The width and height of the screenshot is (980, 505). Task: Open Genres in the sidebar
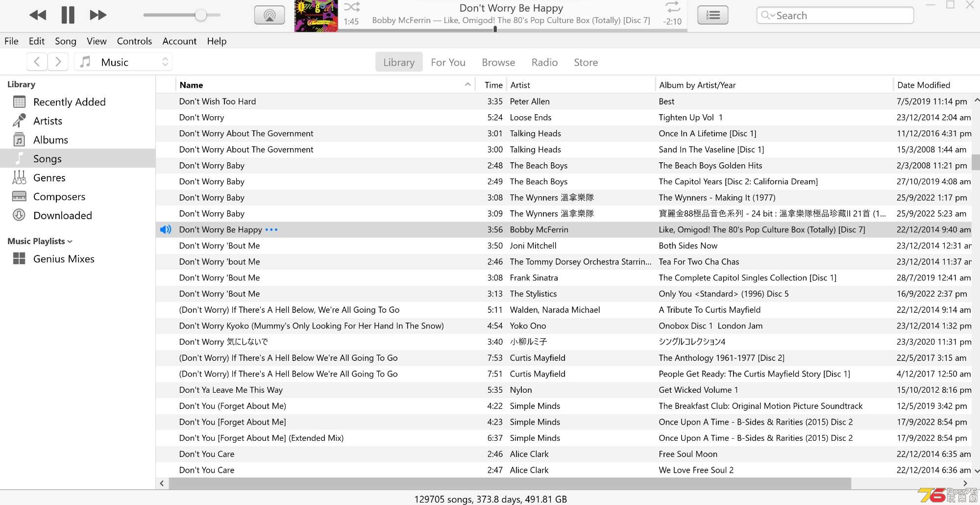78,177
